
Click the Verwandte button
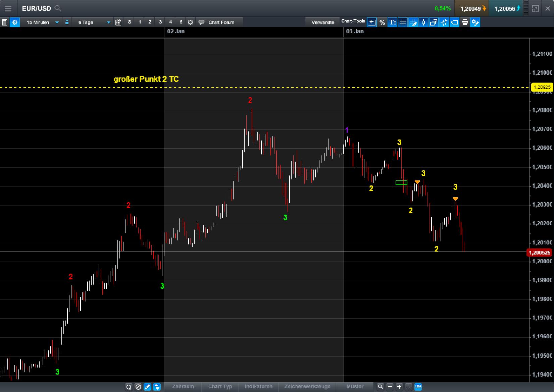pyautogui.click(x=322, y=22)
